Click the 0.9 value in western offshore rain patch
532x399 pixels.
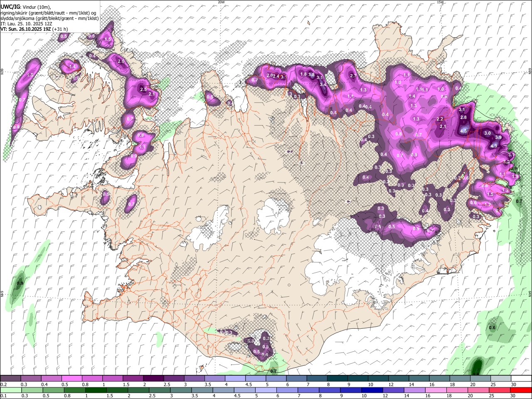(x=20, y=283)
